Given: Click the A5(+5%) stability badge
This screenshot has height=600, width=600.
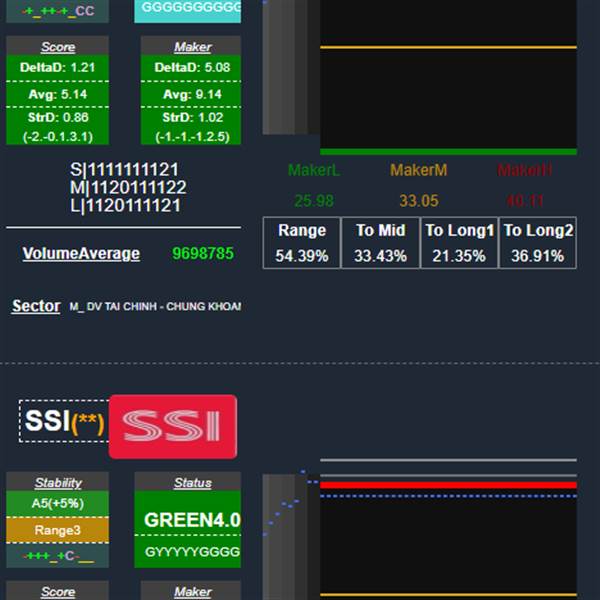Looking at the screenshot, I should tap(57, 503).
